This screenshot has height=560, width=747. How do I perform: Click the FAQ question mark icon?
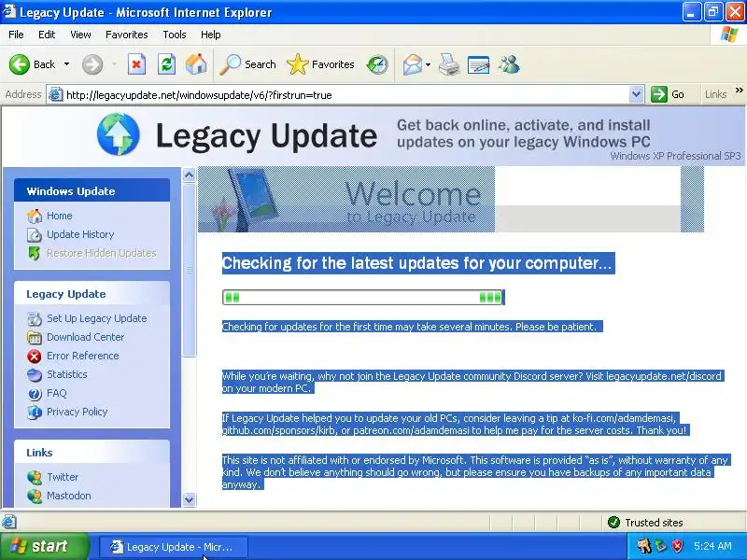tap(35, 394)
